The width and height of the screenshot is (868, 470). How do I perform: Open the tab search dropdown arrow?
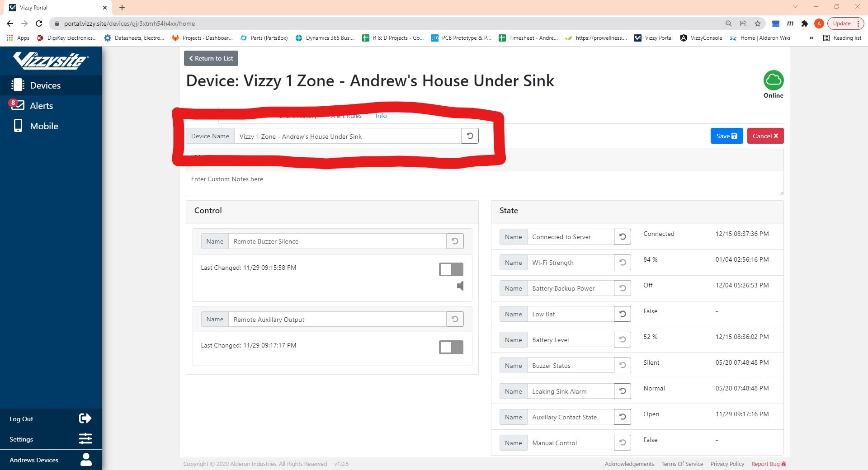coord(795,7)
